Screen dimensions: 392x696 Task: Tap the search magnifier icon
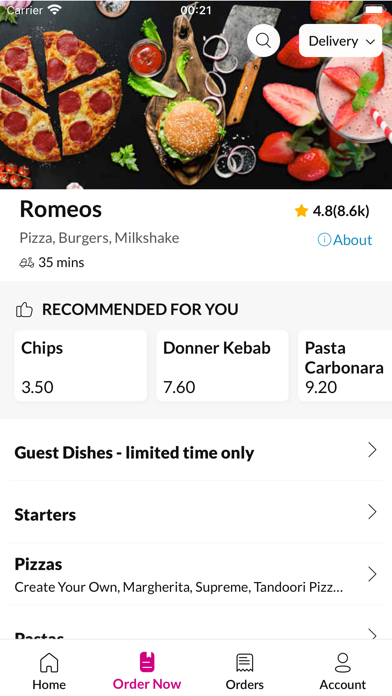(263, 40)
